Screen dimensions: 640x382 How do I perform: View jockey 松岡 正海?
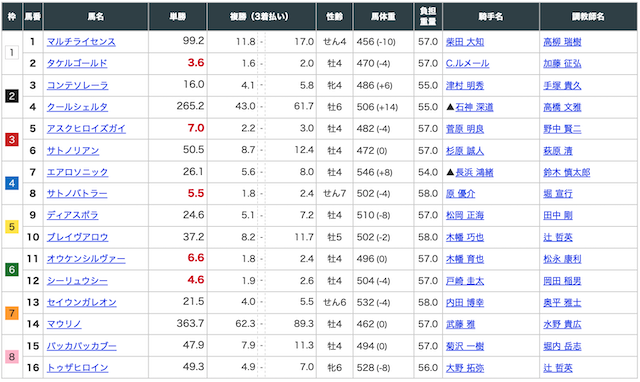tap(465, 215)
